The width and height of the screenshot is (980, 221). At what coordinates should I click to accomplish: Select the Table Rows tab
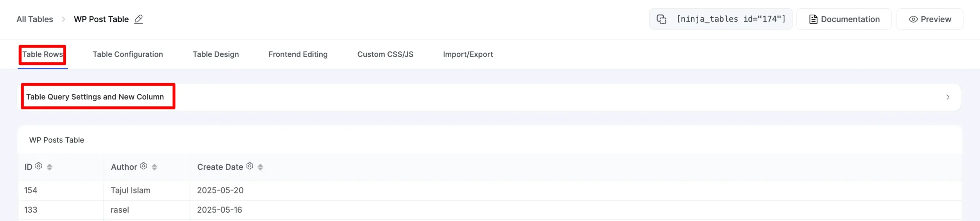(42, 54)
